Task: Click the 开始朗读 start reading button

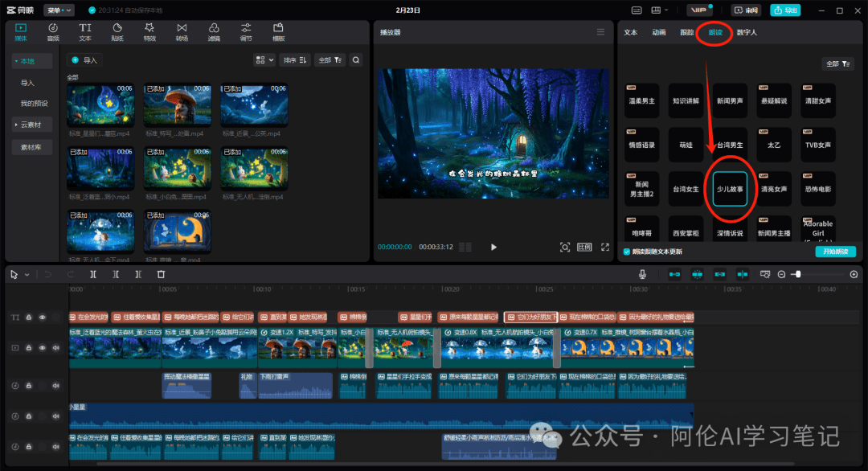Action: click(x=835, y=252)
